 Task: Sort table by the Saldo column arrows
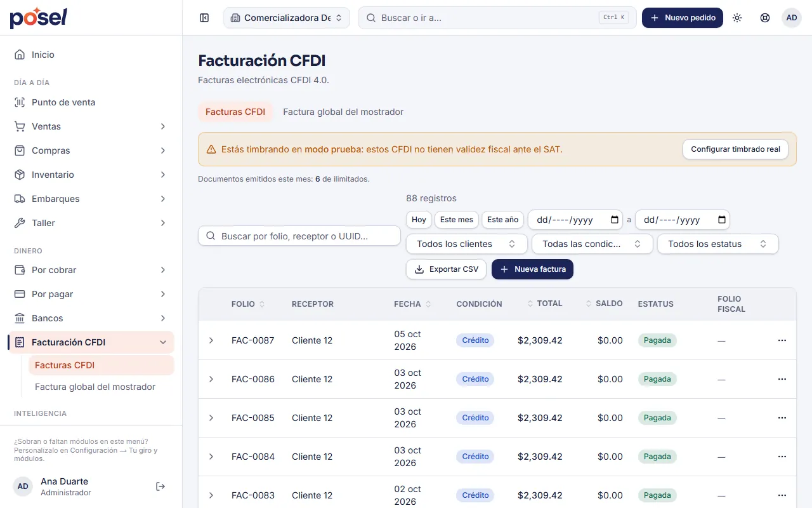pyautogui.click(x=589, y=304)
